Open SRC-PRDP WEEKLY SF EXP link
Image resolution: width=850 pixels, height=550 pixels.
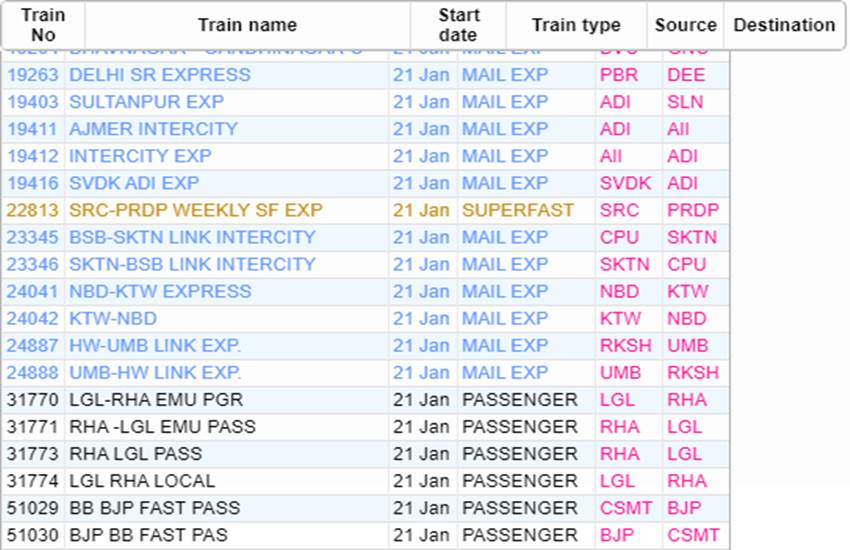tap(196, 210)
